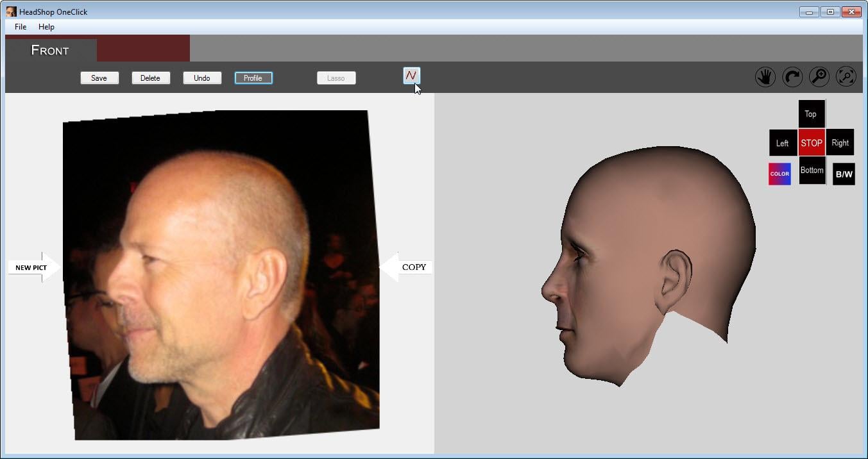The width and height of the screenshot is (868, 459).
Task: Select the Front tab
Action: point(50,51)
